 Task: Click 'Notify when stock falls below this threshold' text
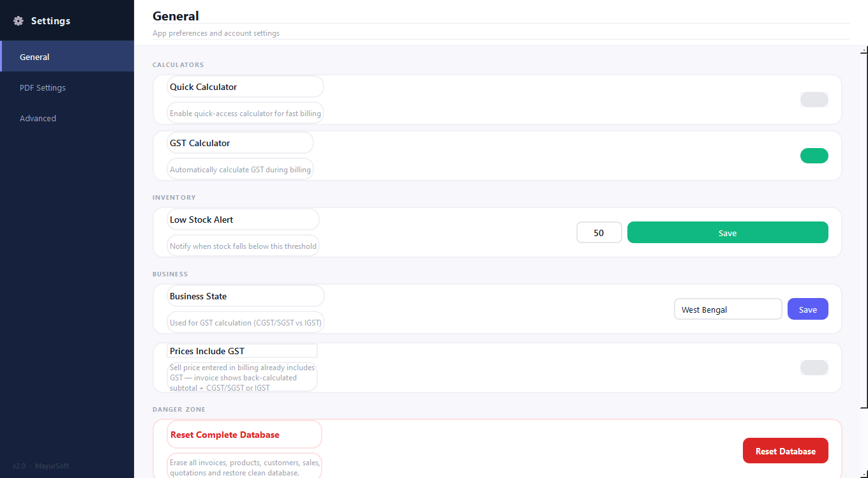(x=243, y=246)
